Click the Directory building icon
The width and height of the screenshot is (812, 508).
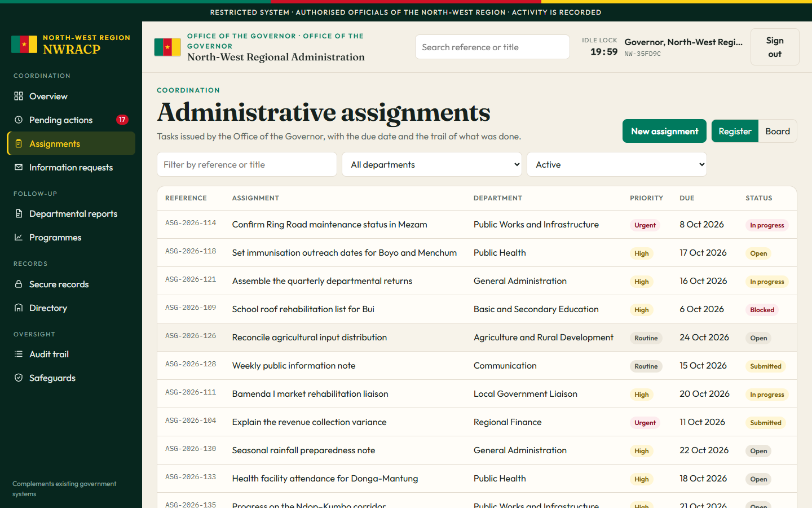[x=19, y=308]
